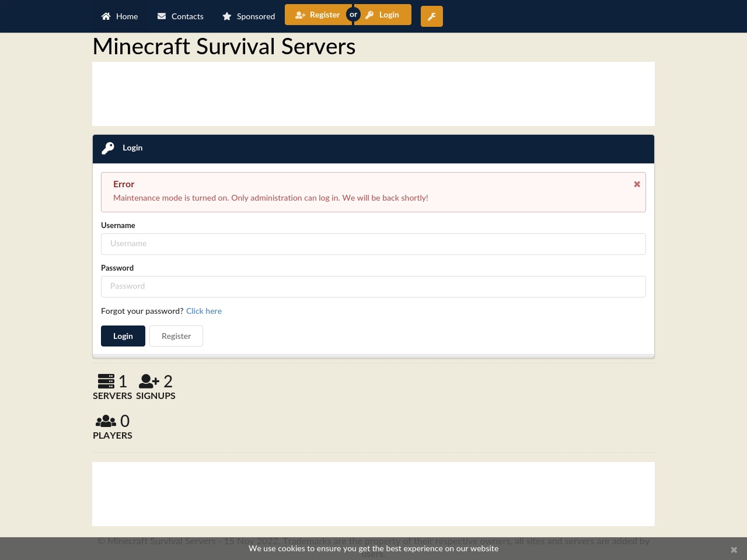This screenshot has width=747, height=560.
Task: Dismiss the maintenance mode error message
Action: pyautogui.click(x=637, y=184)
